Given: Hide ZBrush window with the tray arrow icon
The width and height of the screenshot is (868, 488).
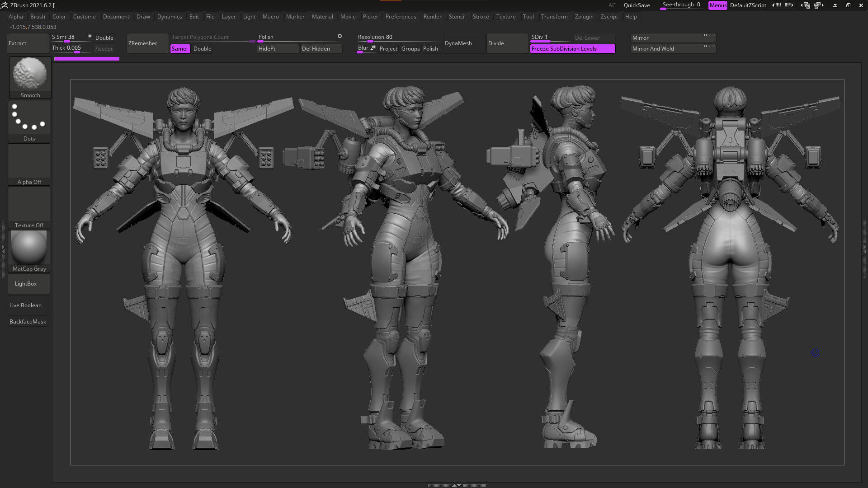Looking at the screenshot, I should coord(835,5).
